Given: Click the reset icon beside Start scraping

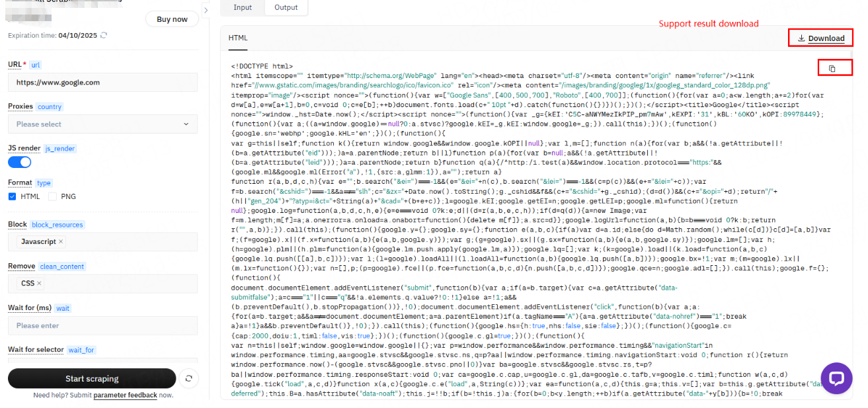Looking at the screenshot, I should [x=190, y=378].
